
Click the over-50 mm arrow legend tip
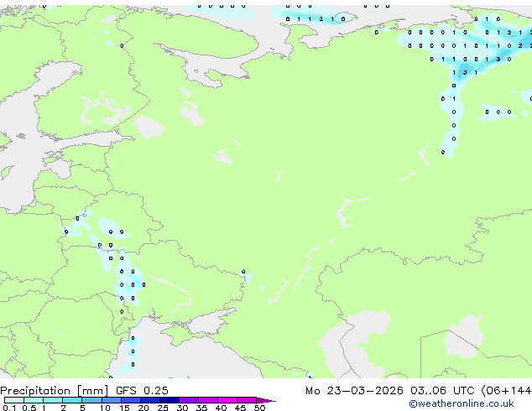pyautogui.click(x=266, y=400)
